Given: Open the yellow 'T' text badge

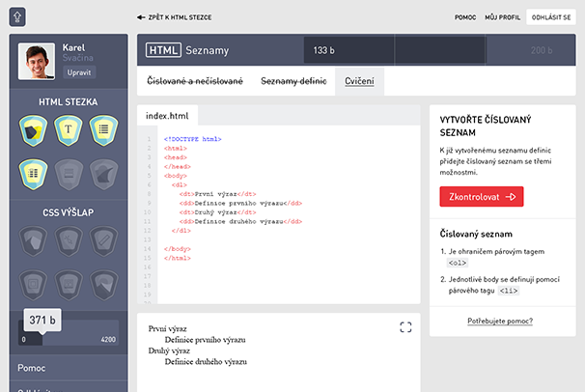Looking at the screenshot, I should point(69,129).
